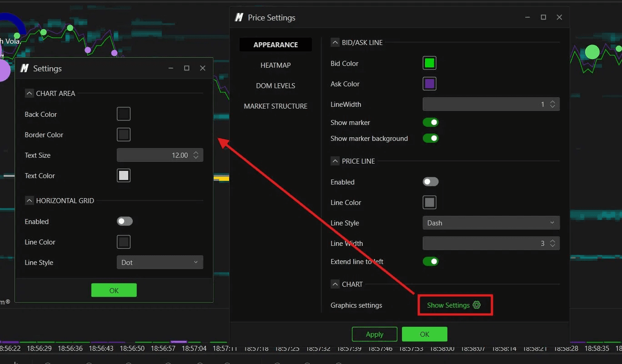
Task: Turn off Extend line to left
Action: pyautogui.click(x=431, y=261)
